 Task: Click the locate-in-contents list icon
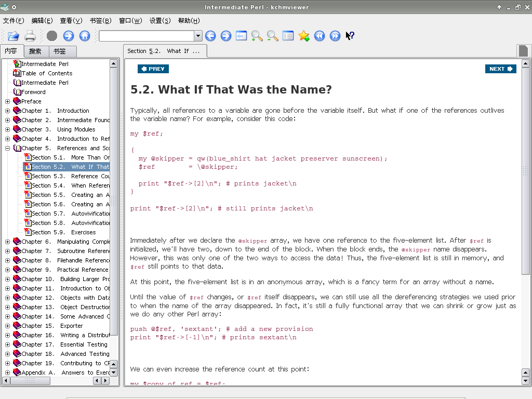pos(288,36)
